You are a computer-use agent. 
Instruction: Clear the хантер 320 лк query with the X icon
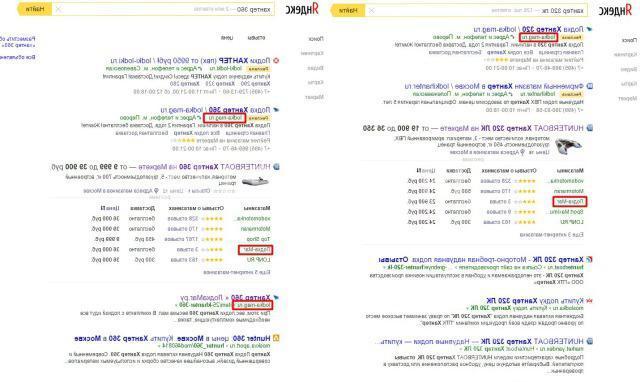[371, 10]
